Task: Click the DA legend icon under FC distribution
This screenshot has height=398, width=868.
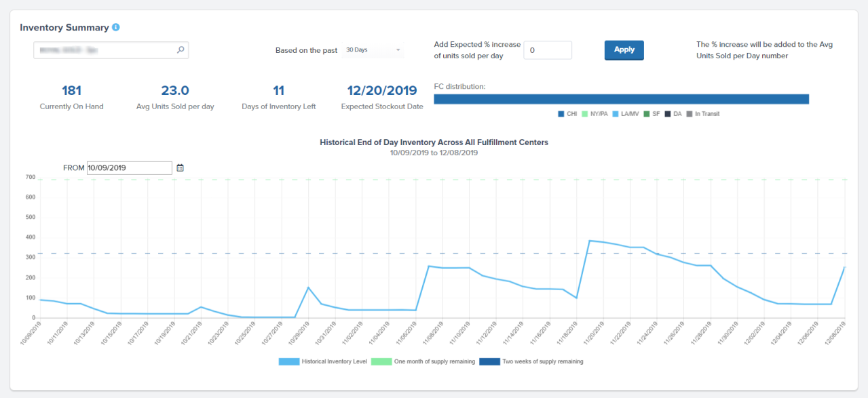Action: pos(666,114)
